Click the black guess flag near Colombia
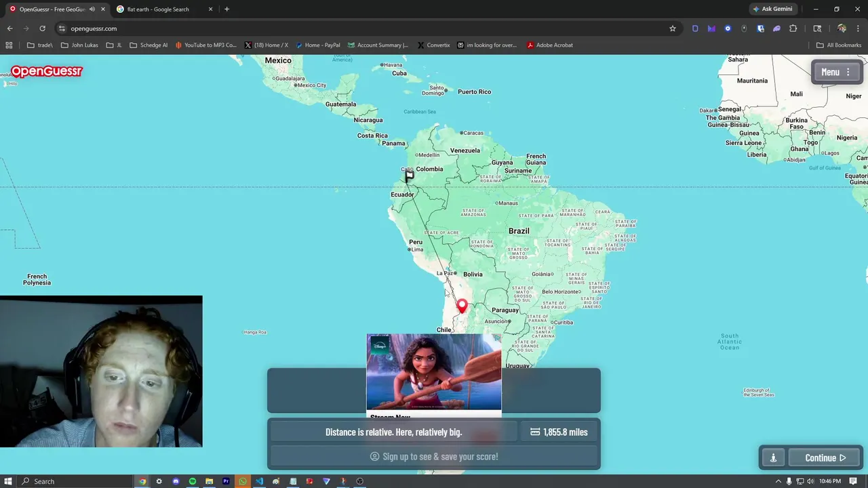The image size is (868, 488). click(410, 176)
